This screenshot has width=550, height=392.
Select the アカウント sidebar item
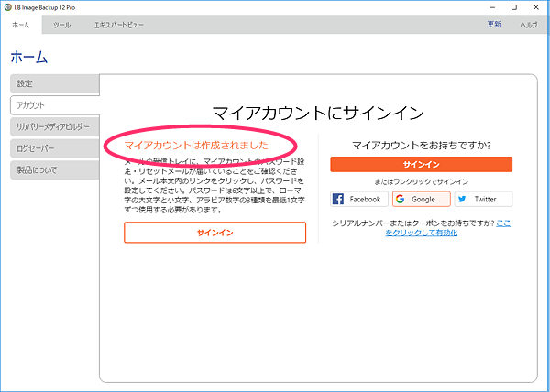coord(55,105)
